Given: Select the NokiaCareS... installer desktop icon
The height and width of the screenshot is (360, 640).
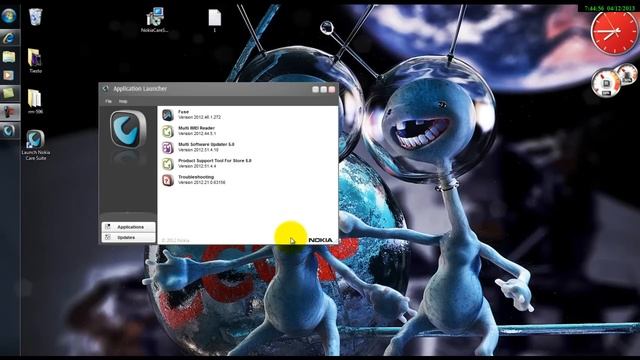Looking at the screenshot, I should (x=154, y=20).
